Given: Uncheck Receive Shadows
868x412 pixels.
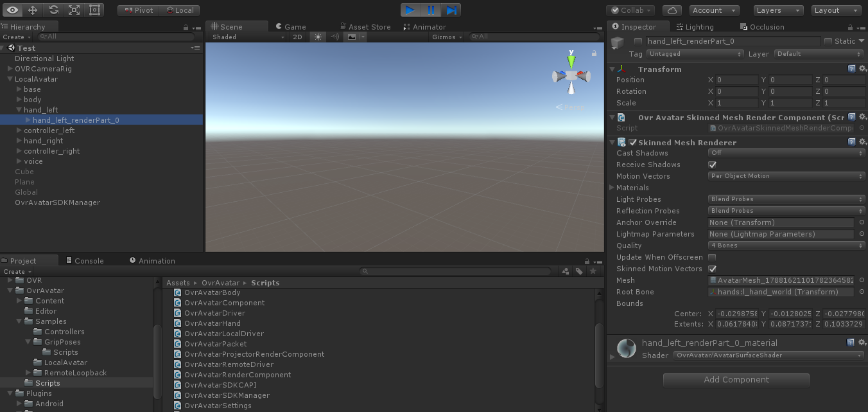Looking at the screenshot, I should (x=712, y=165).
